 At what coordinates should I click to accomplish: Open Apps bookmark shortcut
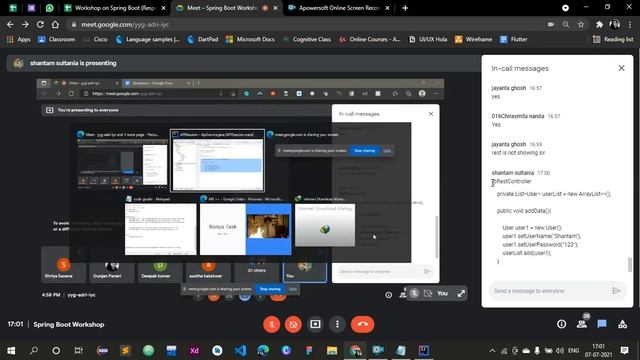pos(19,39)
